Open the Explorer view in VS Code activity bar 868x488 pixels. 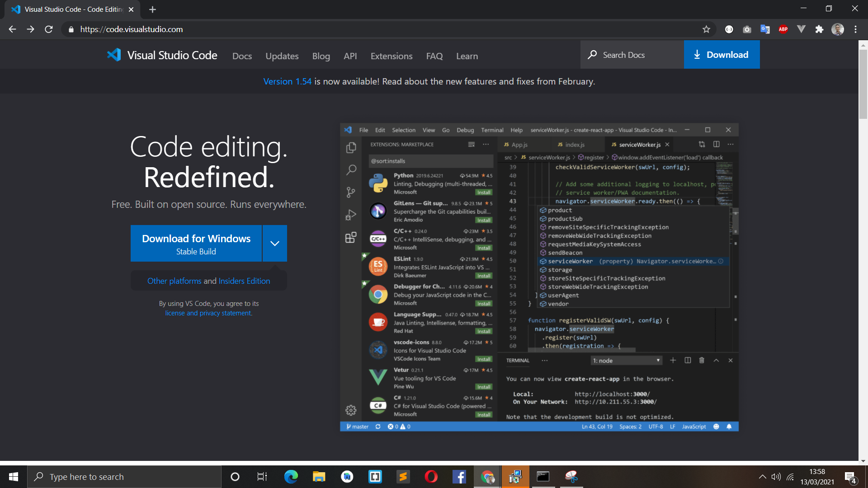(x=351, y=147)
